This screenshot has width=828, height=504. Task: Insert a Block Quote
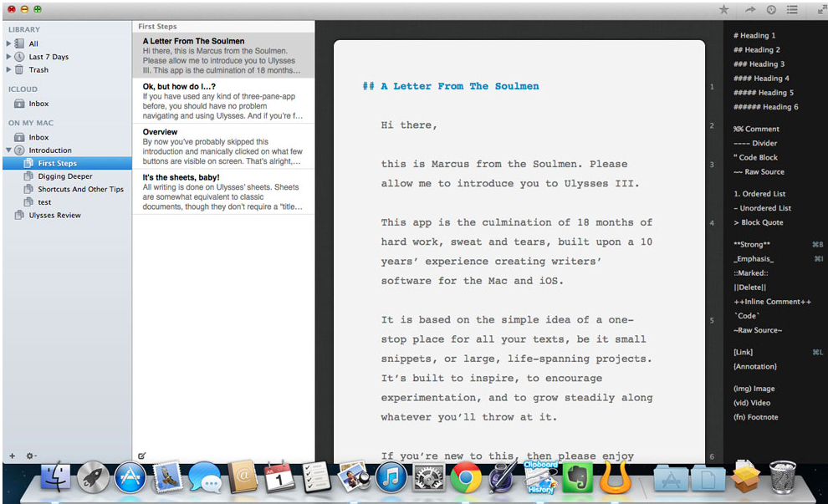(x=759, y=222)
